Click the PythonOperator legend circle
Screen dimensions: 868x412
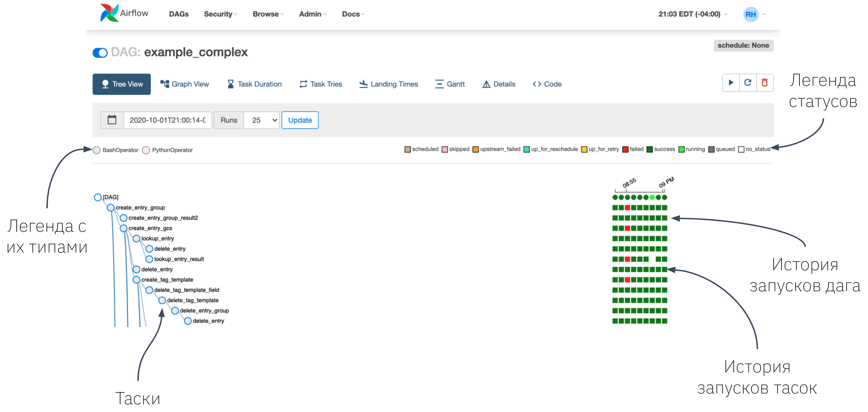(146, 150)
